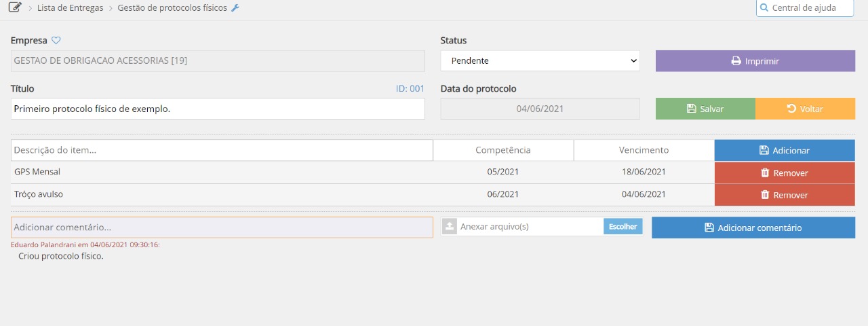Viewport: 868px width, 326px height.
Task: Remove the GPS Mensal item
Action: (784, 173)
